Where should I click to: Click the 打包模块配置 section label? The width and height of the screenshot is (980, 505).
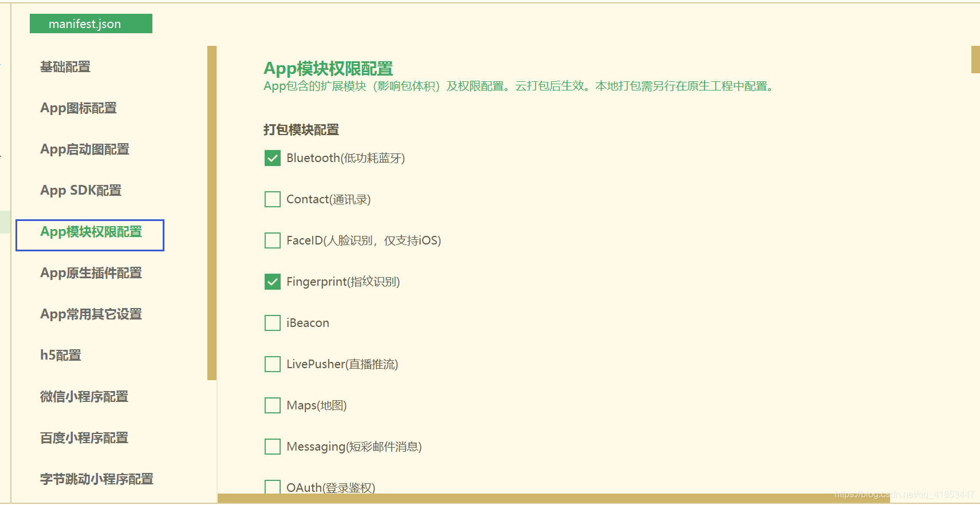301,130
